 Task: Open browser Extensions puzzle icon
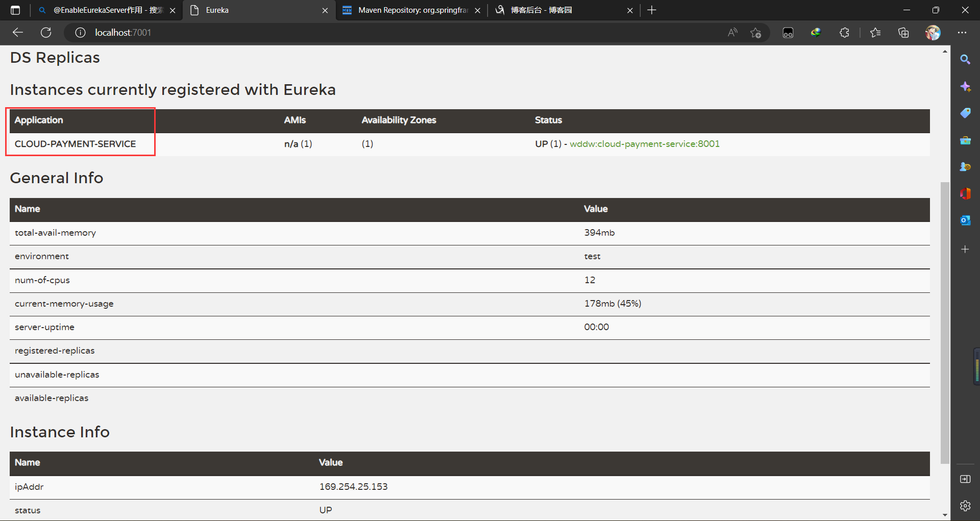pyautogui.click(x=844, y=33)
